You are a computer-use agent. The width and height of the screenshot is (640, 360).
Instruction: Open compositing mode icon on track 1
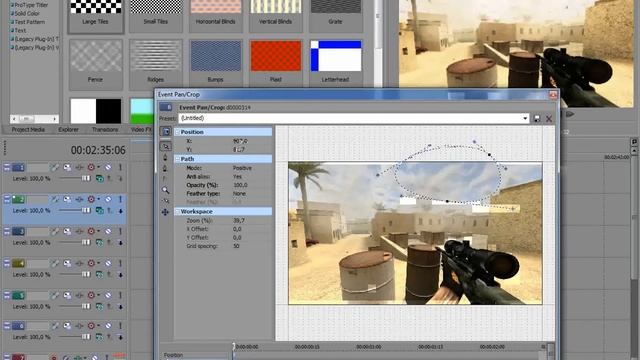click(99, 179)
